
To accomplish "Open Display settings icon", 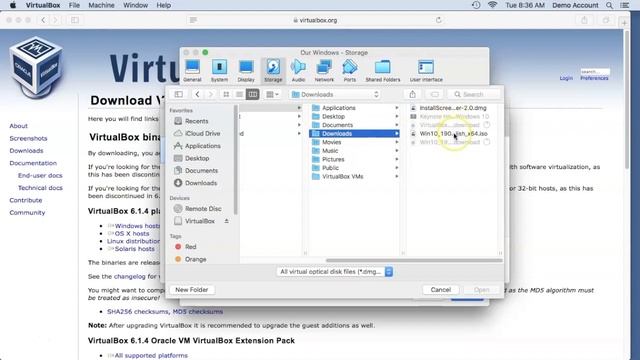I will point(246,71).
